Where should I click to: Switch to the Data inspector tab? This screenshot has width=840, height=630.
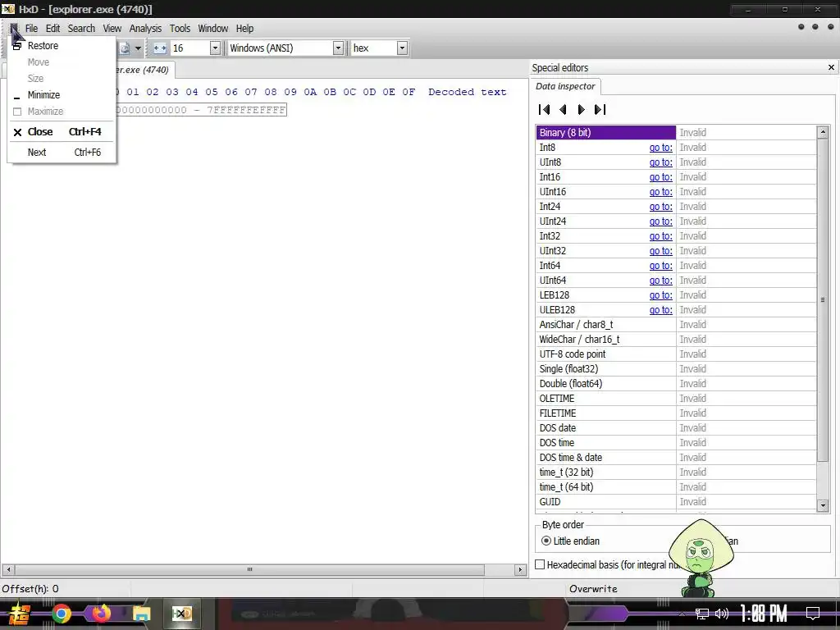coord(565,86)
